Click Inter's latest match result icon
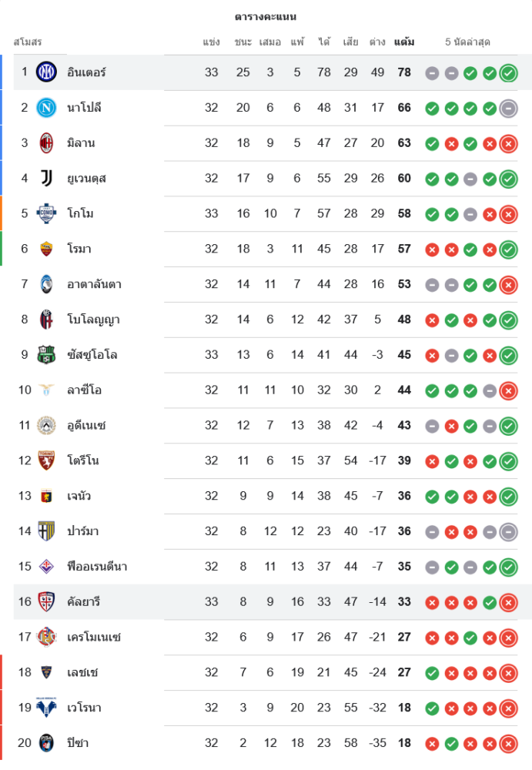Image resolution: width=532 pixels, height=770 pixels. (508, 73)
